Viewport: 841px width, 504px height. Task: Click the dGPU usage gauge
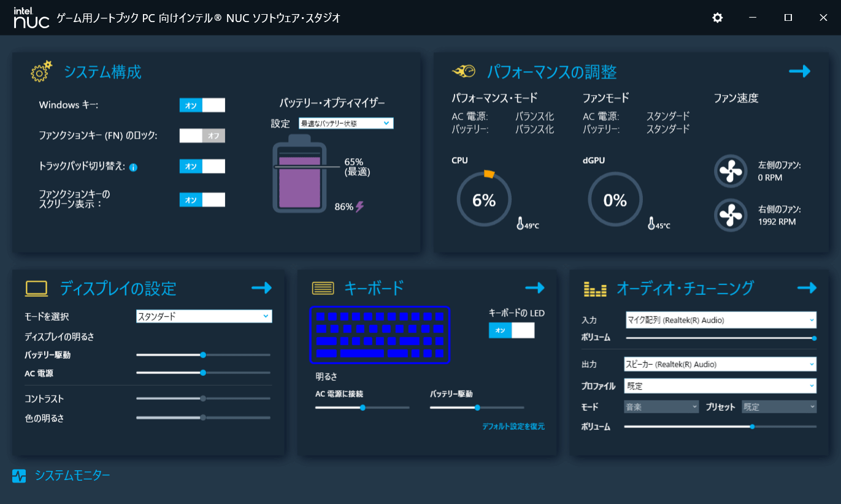(615, 200)
